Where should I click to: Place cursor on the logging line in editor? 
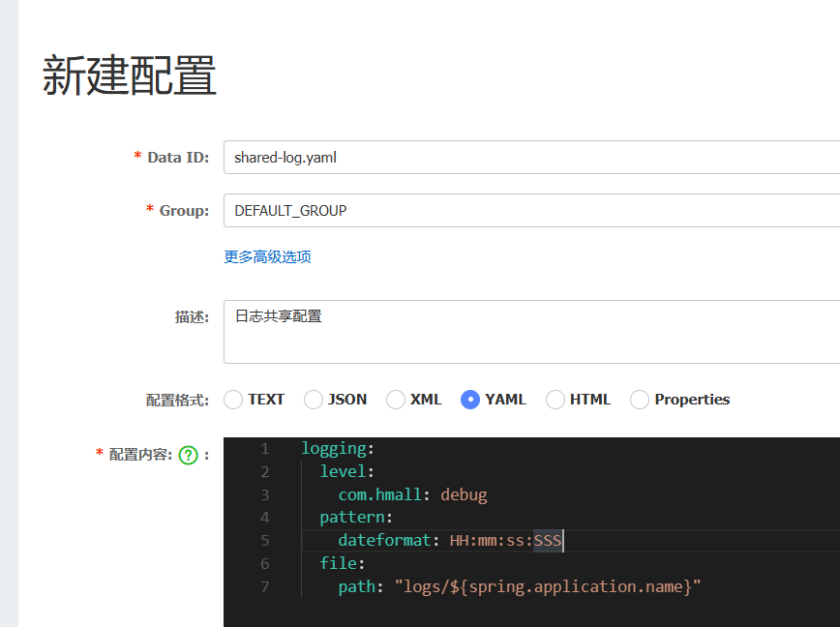pyautogui.click(x=338, y=448)
